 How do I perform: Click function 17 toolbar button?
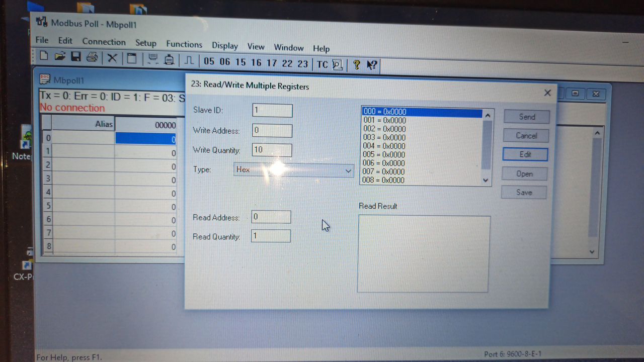click(272, 63)
